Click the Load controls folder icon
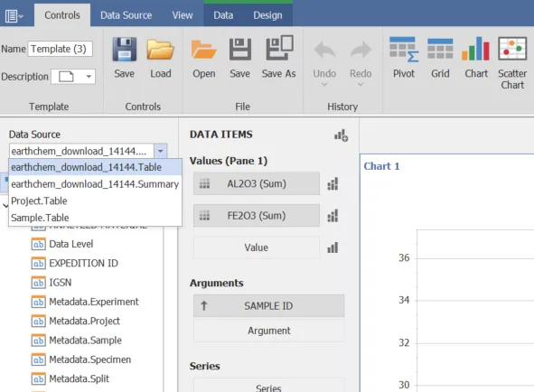 [x=161, y=50]
